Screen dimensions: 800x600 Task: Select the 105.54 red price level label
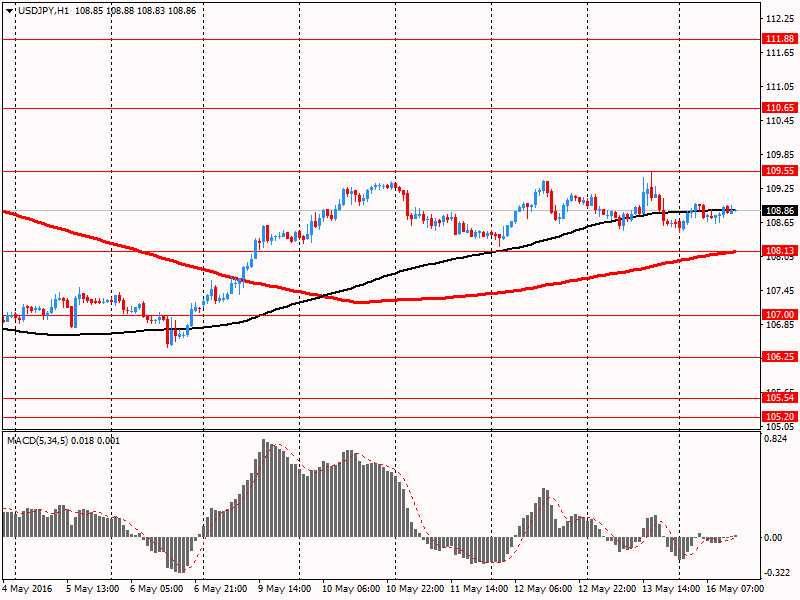tap(780, 398)
